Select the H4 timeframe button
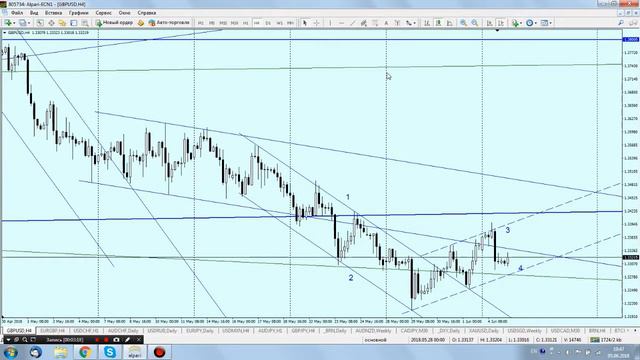Image resolution: width=640 pixels, height=360 pixels. (257, 23)
